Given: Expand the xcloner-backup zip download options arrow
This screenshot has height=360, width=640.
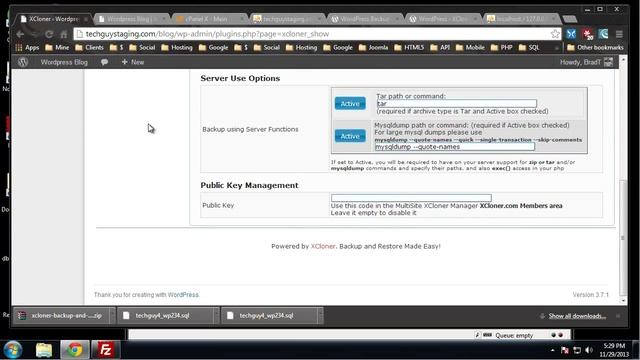Looking at the screenshot, I should (x=112, y=316).
